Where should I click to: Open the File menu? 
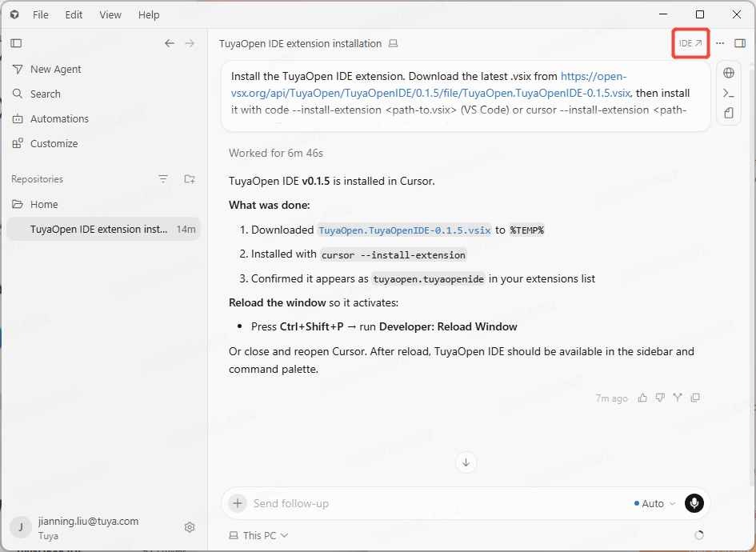pos(41,15)
